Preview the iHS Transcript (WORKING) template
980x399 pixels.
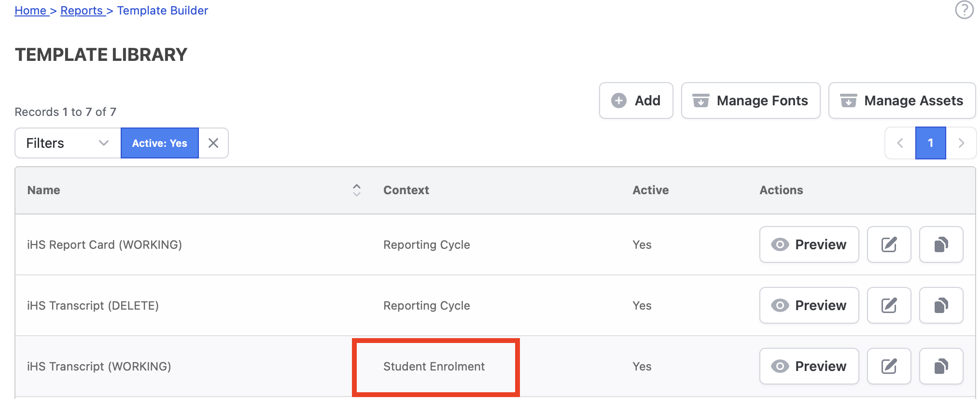(x=809, y=366)
